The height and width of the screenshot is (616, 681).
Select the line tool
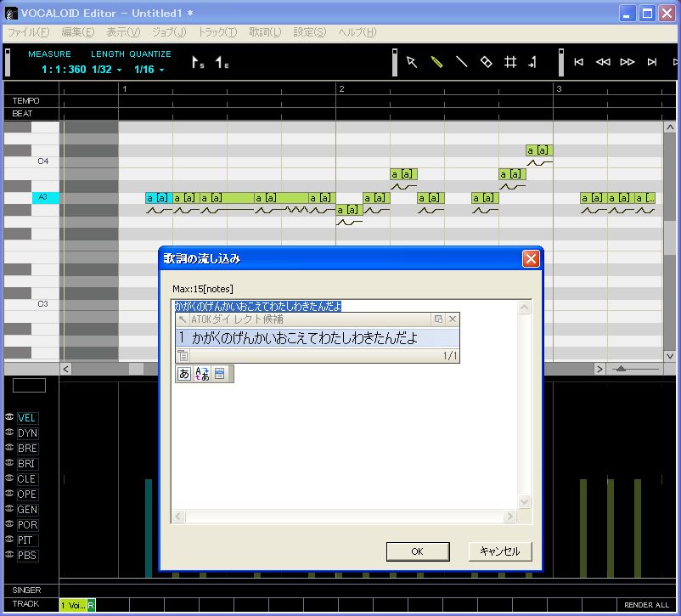point(461,62)
